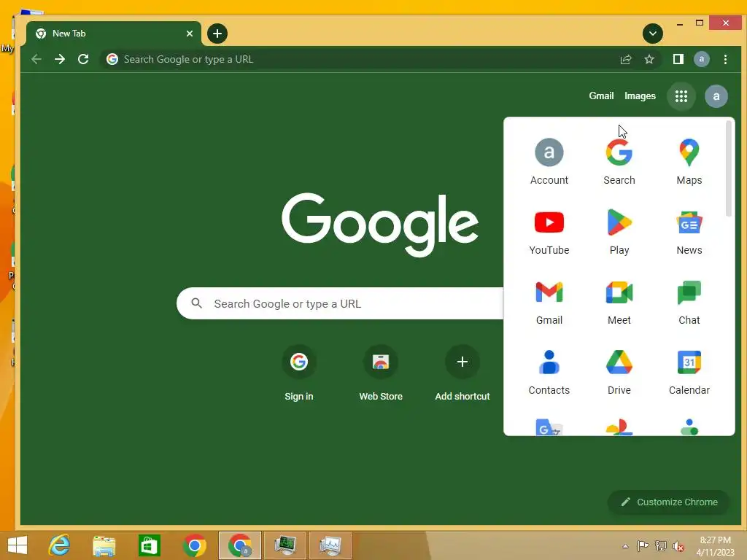The image size is (747, 560).
Task: Open the Chrome three-dot menu
Action: click(x=725, y=59)
